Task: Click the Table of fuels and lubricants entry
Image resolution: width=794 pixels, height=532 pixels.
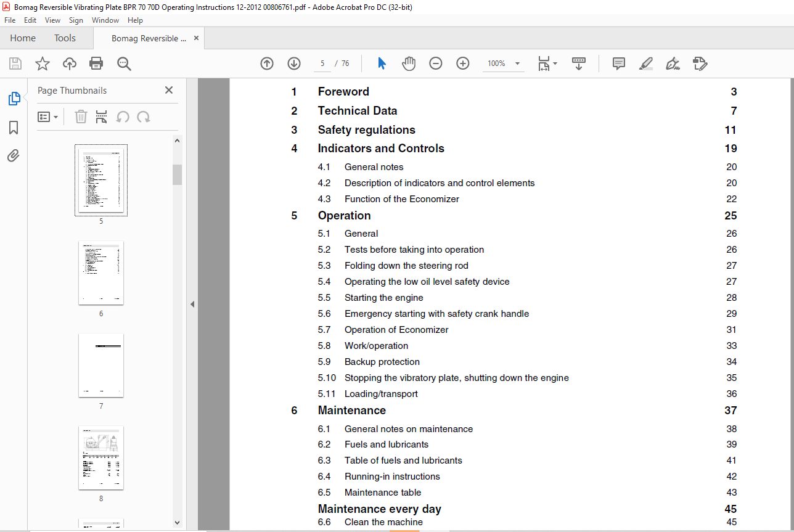Action: [x=403, y=460]
